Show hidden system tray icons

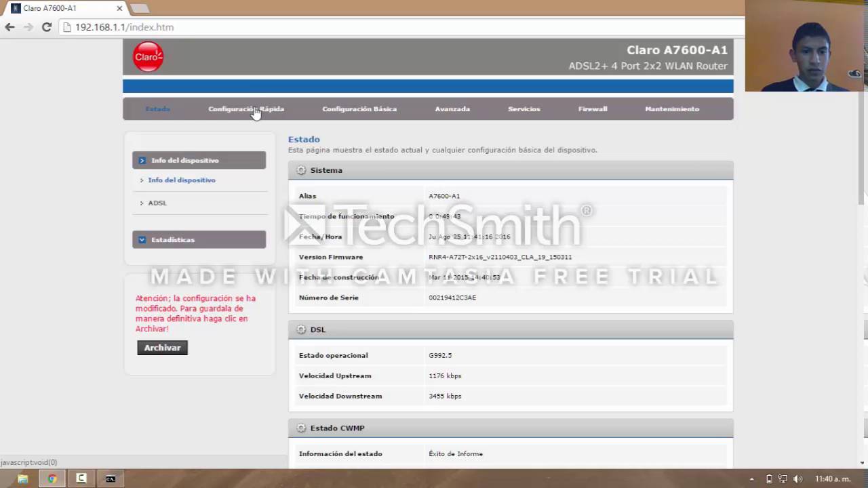(x=751, y=479)
